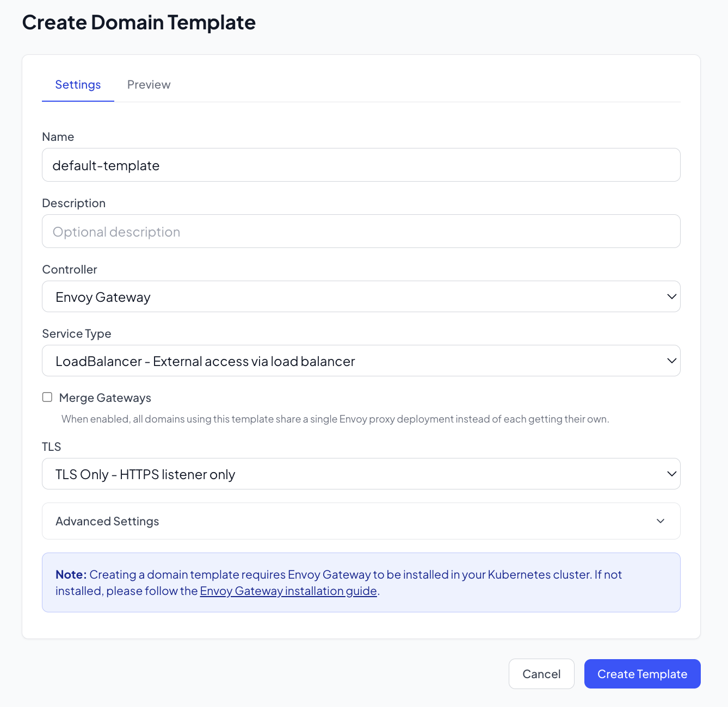Click the chevron arrow in TLS select

tap(671, 474)
